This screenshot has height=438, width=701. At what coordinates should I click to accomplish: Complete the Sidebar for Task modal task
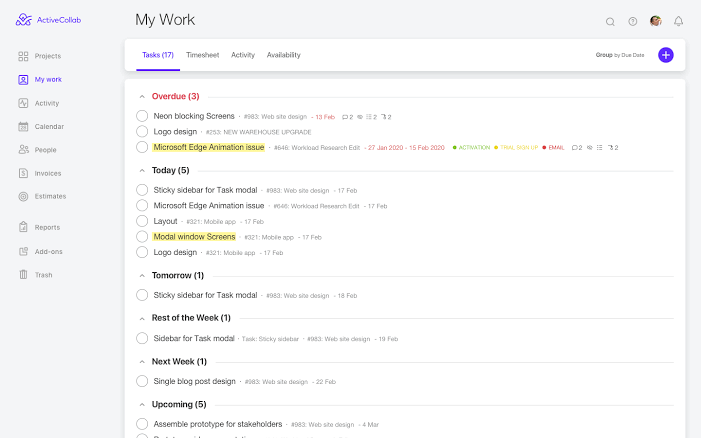142,338
